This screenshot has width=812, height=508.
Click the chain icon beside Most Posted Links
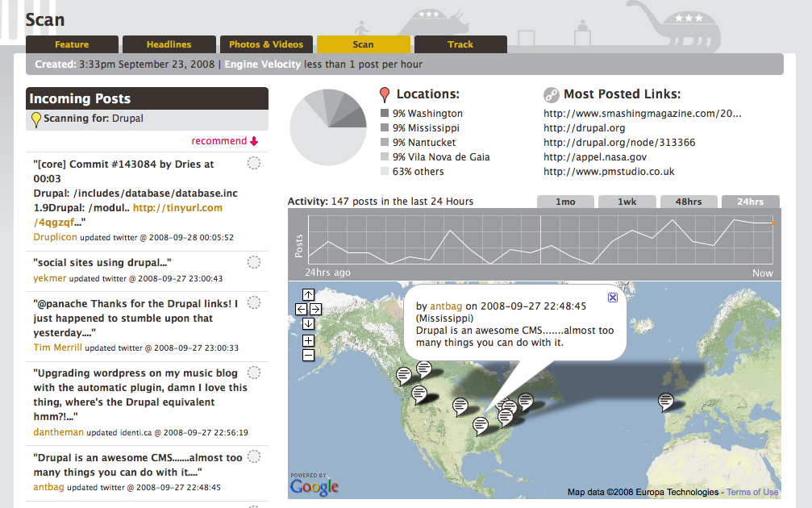[x=552, y=93]
